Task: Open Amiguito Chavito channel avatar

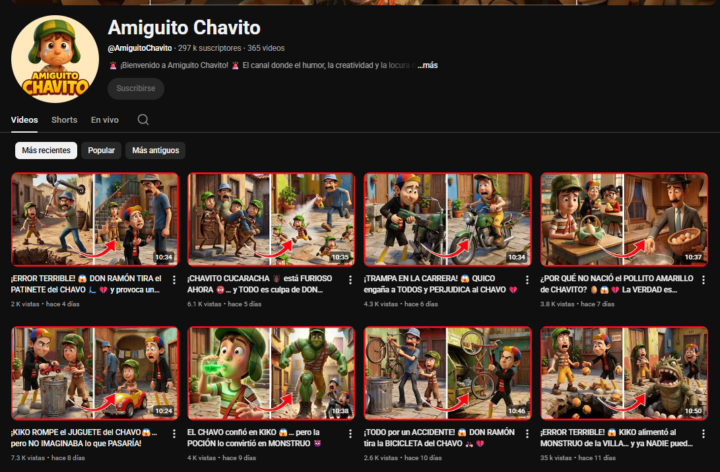Action: point(55,59)
